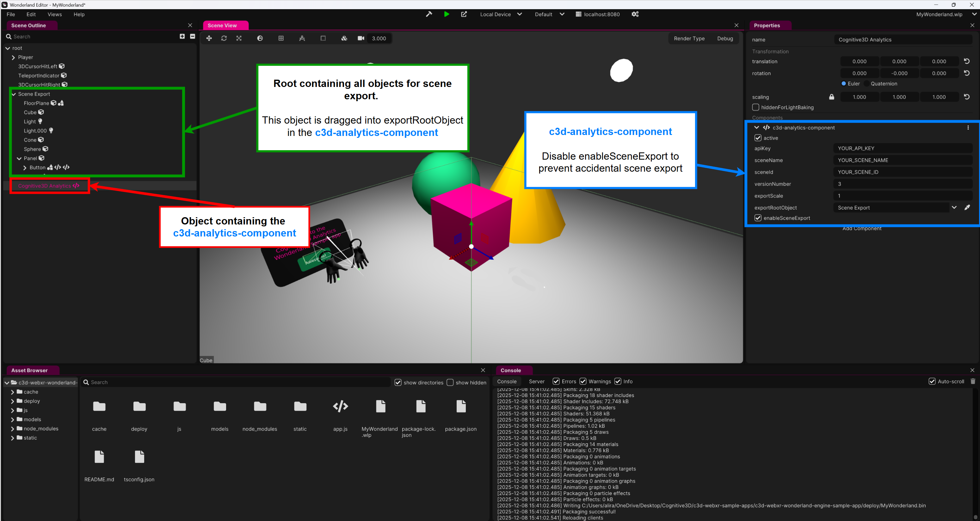Open the project in external browser icon
The image size is (980, 521).
[x=464, y=14]
